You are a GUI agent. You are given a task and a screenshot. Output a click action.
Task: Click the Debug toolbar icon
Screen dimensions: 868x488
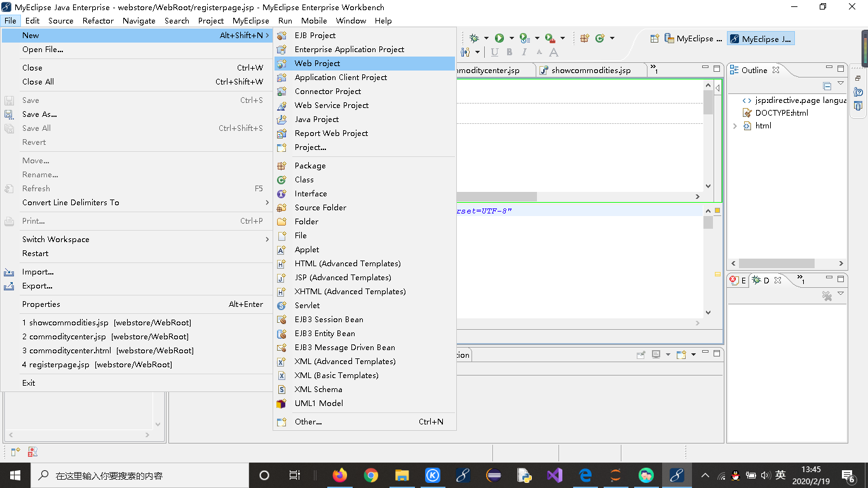[x=474, y=37]
